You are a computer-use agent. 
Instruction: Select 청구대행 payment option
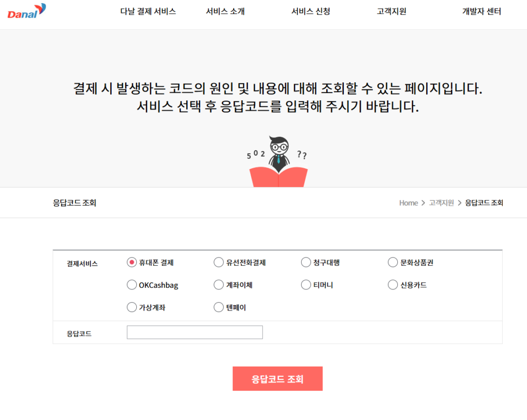coord(305,262)
